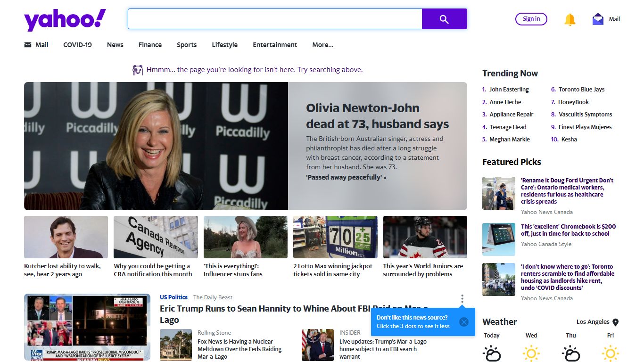Select trending topic John Easterling

pyautogui.click(x=509, y=90)
